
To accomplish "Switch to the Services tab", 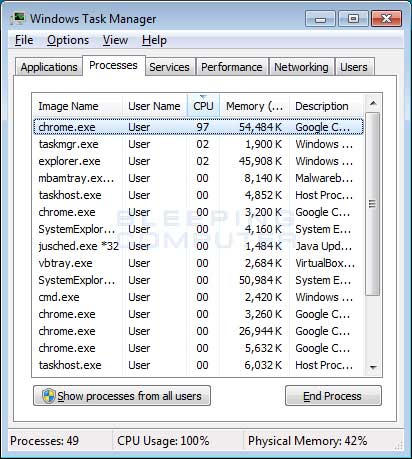I will coord(169,67).
